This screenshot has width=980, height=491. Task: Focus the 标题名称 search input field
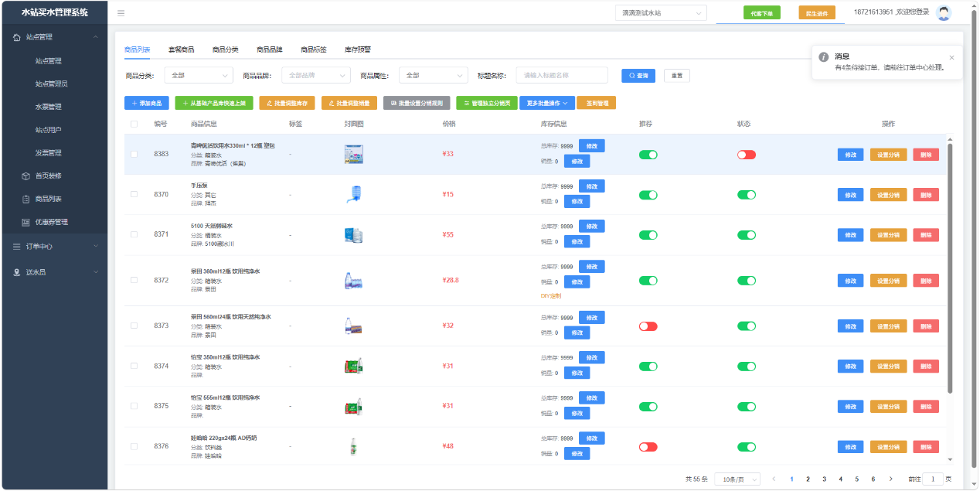tap(562, 76)
